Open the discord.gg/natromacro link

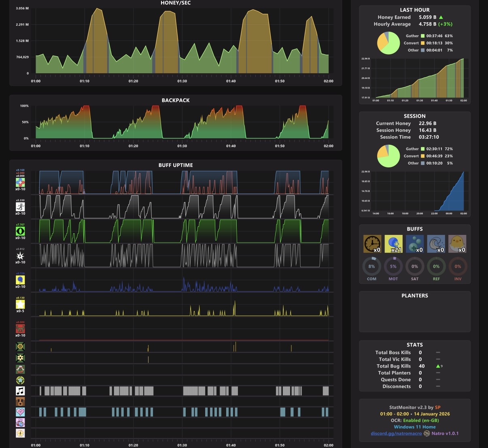coord(396,433)
